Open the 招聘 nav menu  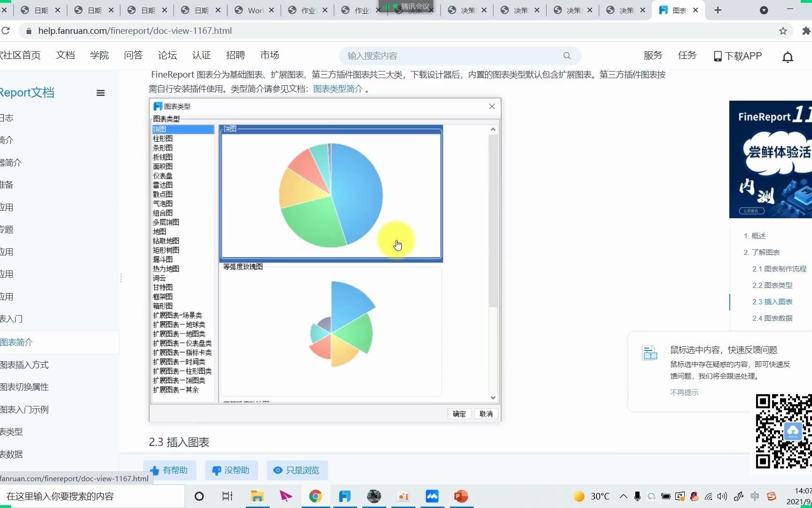tap(235, 55)
